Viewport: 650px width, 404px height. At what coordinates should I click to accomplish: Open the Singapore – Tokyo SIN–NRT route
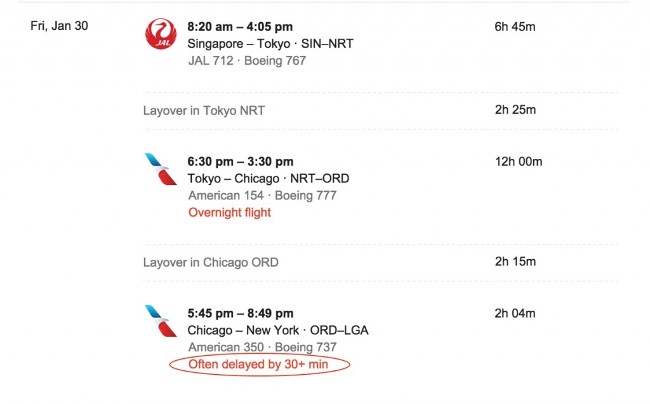pyautogui.click(x=270, y=44)
